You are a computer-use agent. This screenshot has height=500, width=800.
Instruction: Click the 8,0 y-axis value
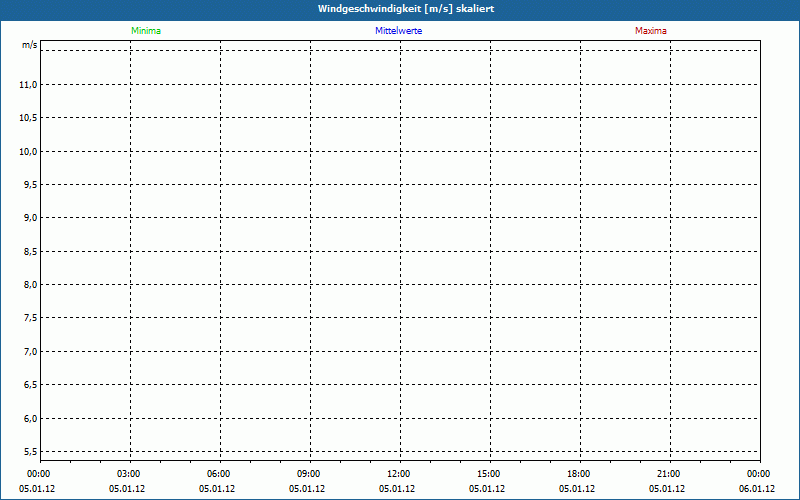tap(31, 285)
